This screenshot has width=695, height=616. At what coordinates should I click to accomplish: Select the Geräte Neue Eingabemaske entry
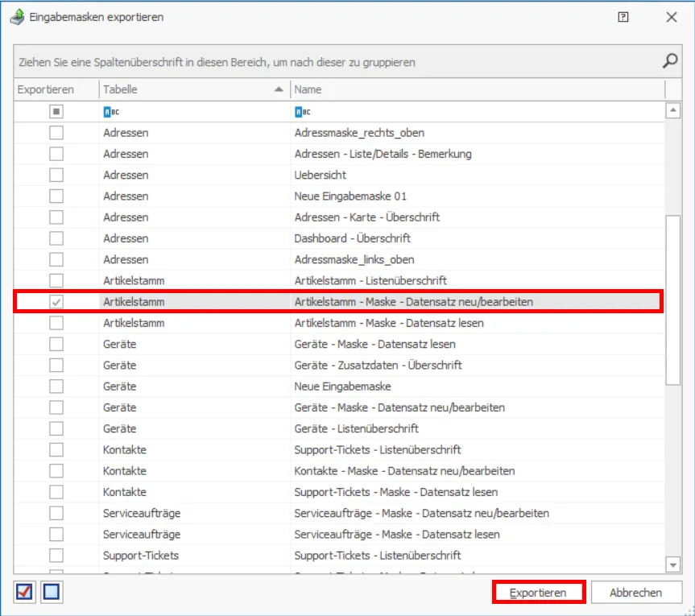click(x=342, y=387)
